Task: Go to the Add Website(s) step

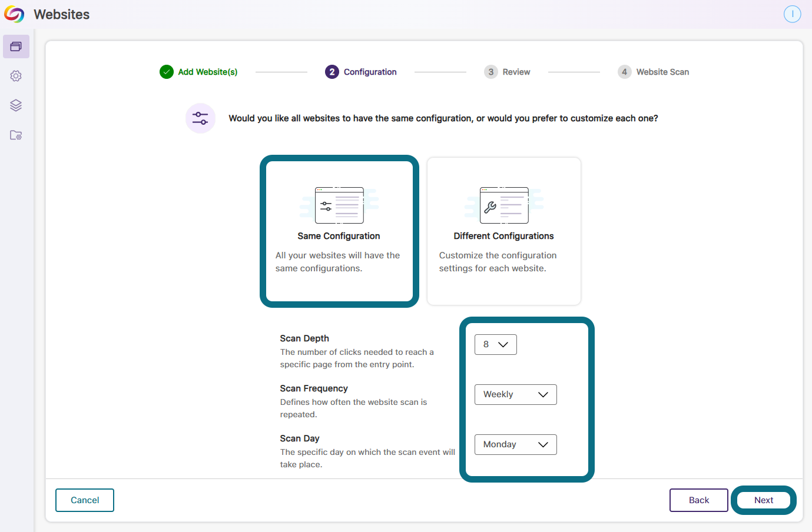Action: click(x=207, y=72)
